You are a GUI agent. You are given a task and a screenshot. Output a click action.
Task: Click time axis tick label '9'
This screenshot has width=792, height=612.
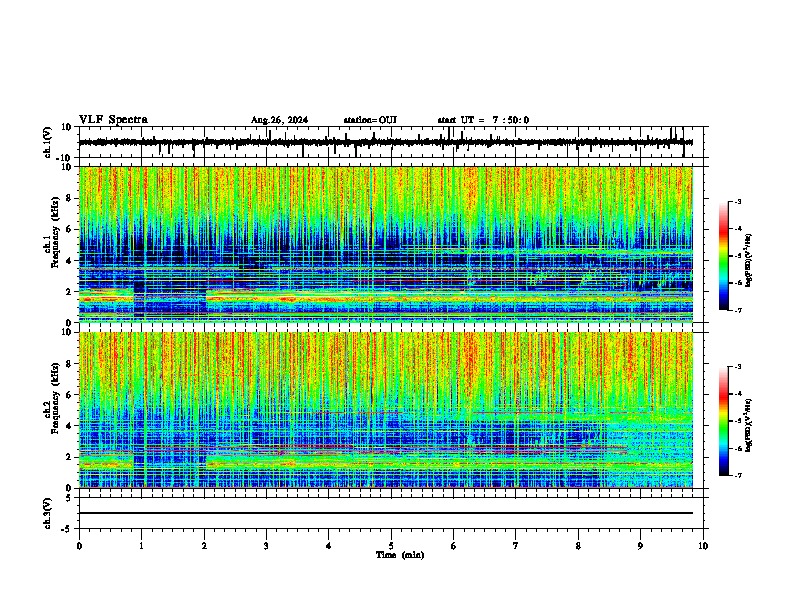point(640,546)
